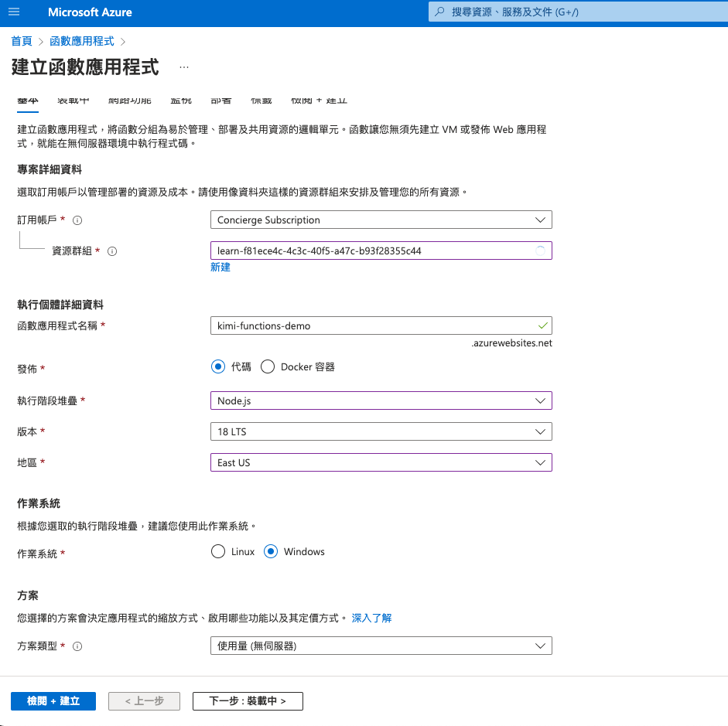Image resolution: width=728 pixels, height=726 pixels.
Task: Expand the 18 LTS version dropdown
Action: [x=381, y=432]
